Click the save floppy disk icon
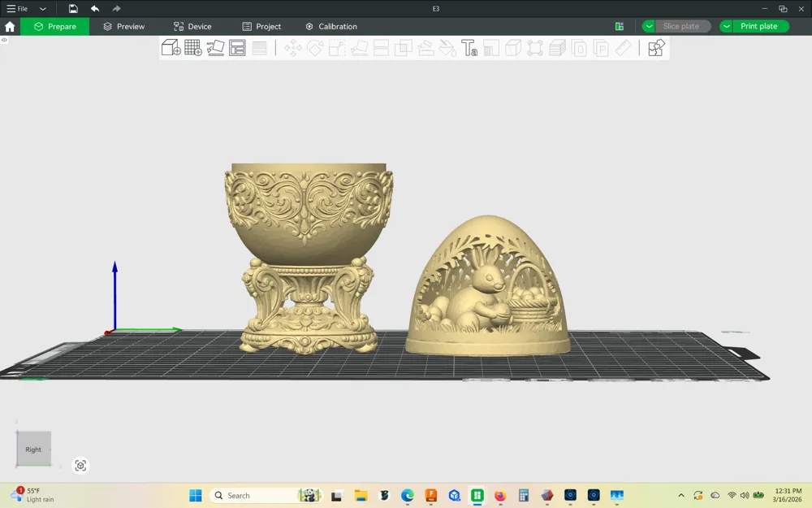 point(73,8)
